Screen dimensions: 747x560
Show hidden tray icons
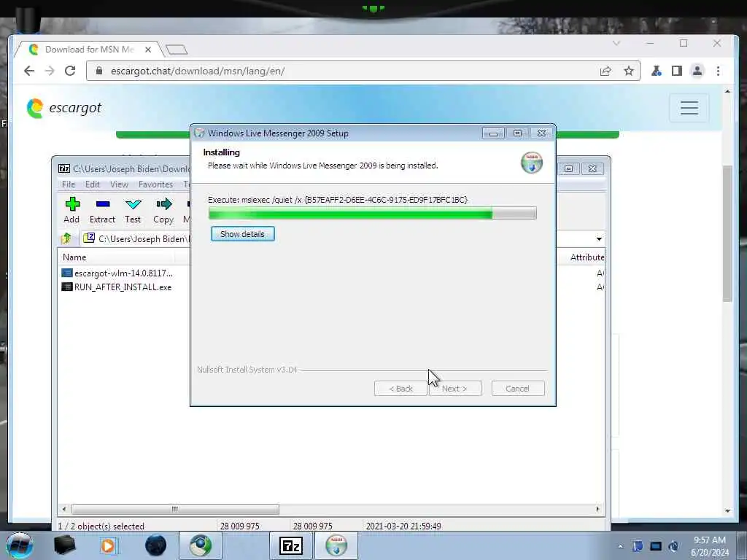click(x=620, y=546)
